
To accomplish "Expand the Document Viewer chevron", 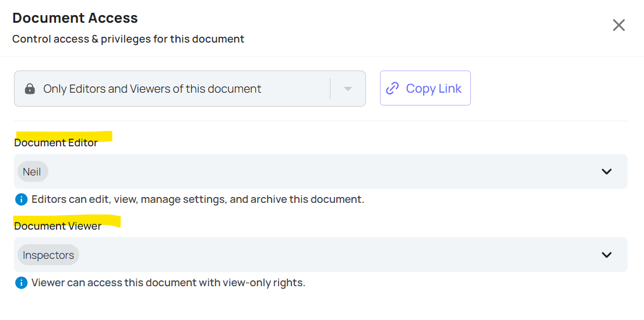I will pyautogui.click(x=607, y=255).
